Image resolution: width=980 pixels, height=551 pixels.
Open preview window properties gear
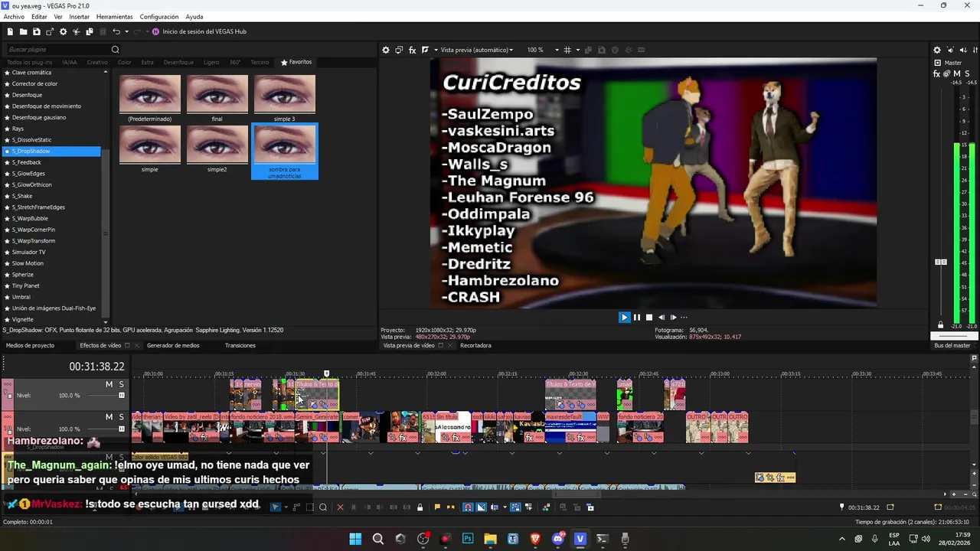coord(386,50)
